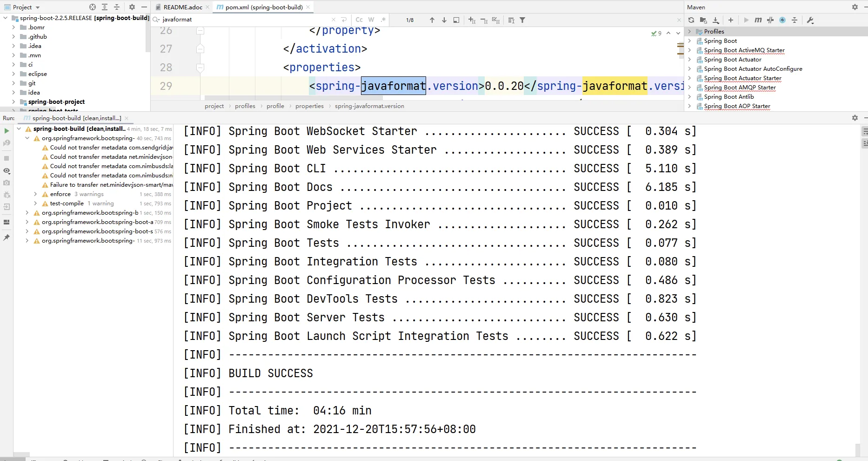Screen dimensions: 868x461
Task: Click 'spring-javaformat.version' breadcrumb
Action: [x=369, y=106]
